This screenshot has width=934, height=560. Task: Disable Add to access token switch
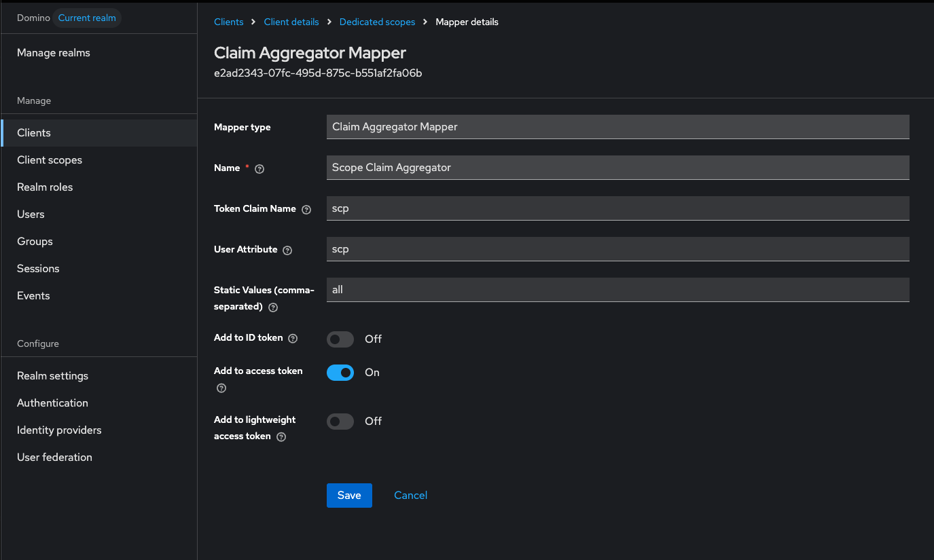(x=340, y=372)
